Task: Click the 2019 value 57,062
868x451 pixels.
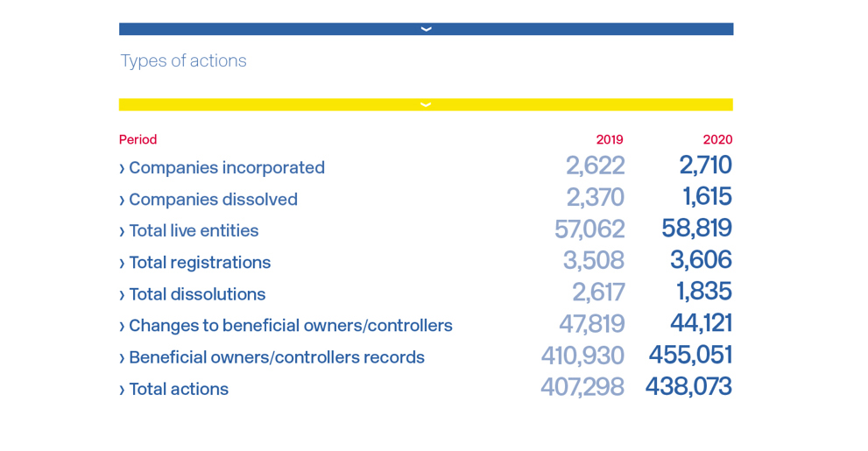Action: click(x=589, y=229)
